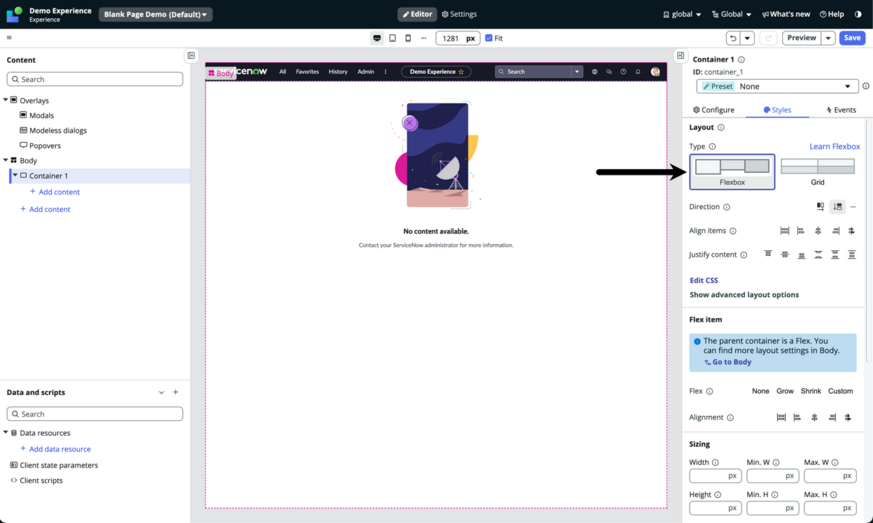Set Flex to None
Image resolution: width=873 pixels, height=523 pixels.
761,391
